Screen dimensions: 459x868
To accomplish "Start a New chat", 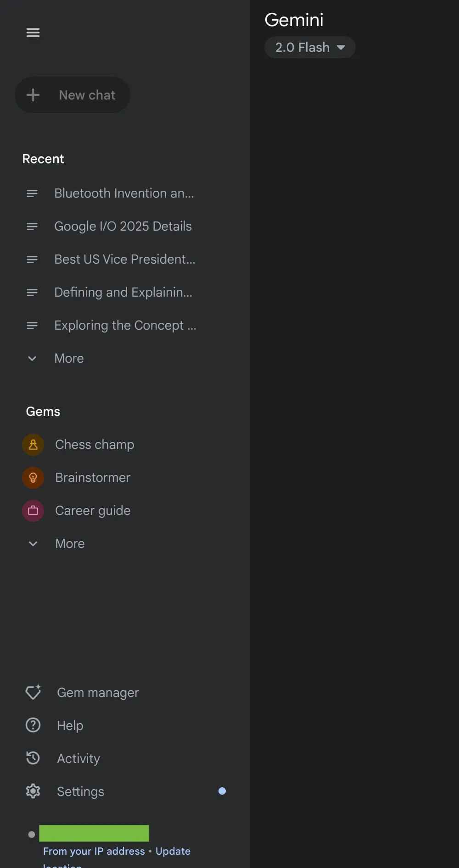I will [x=73, y=95].
